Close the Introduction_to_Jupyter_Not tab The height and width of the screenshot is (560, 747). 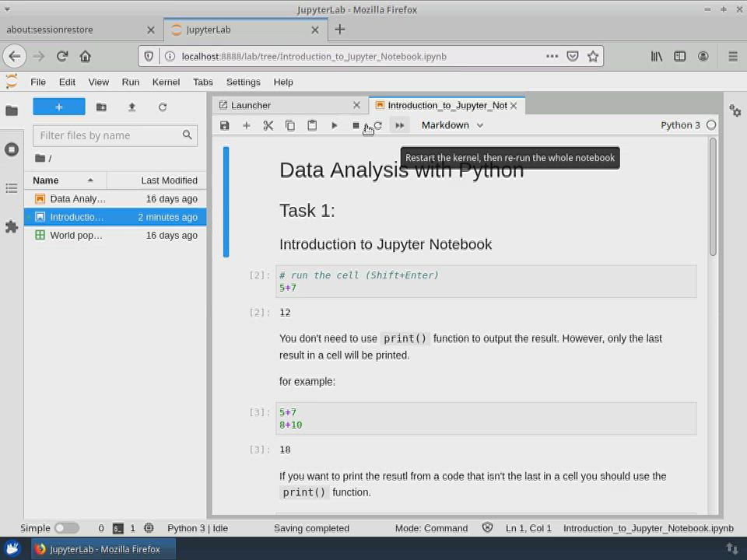tap(514, 106)
